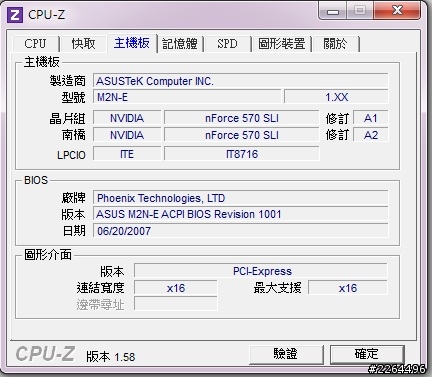Click the PCI-Express version field
Viewport: 432px width, 377px height.
(261, 271)
